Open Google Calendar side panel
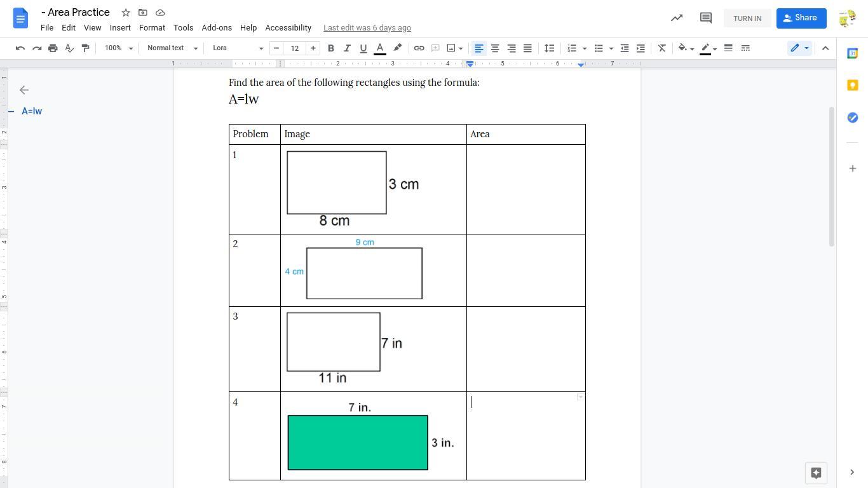The image size is (868, 488). [x=853, y=53]
